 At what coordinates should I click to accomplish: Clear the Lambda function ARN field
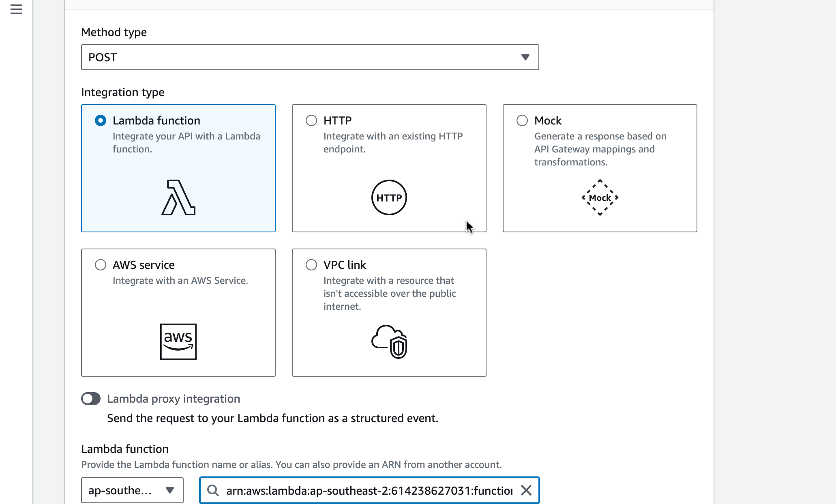pyautogui.click(x=526, y=491)
